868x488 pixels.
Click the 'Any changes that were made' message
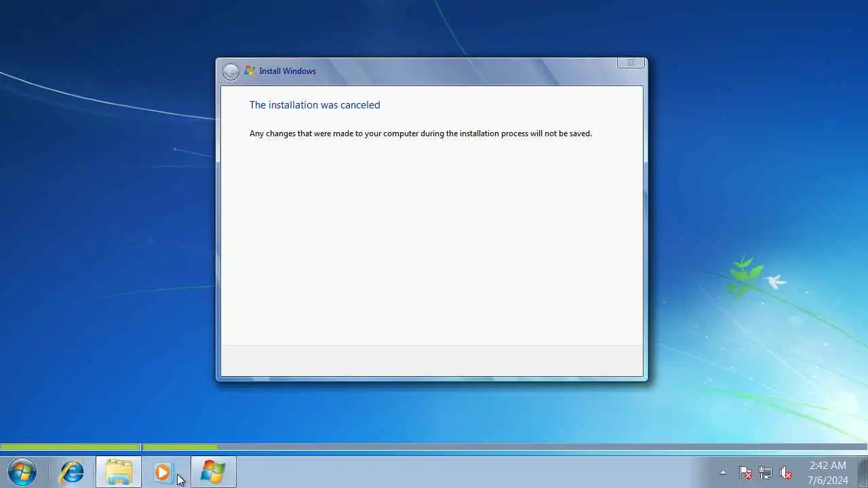(x=420, y=134)
